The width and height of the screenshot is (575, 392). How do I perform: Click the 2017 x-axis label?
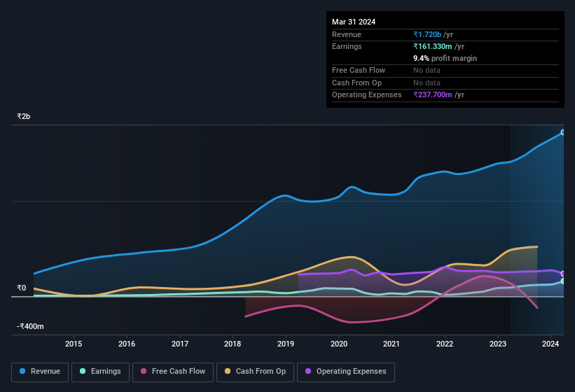click(x=180, y=344)
